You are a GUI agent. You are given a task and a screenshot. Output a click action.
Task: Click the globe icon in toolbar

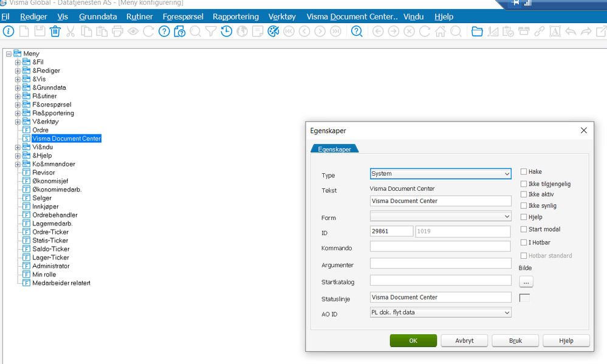click(x=242, y=32)
